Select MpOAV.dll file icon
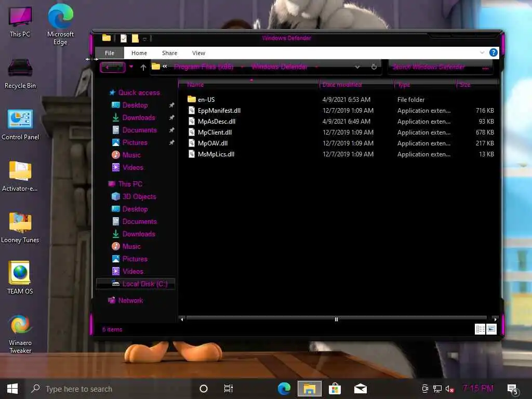The height and width of the screenshot is (399, 532). tap(192, 143)
